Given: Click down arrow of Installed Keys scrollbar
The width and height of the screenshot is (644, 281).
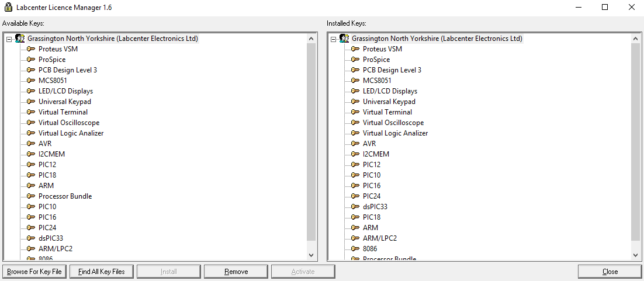Looking at the screenshot, I should coord(635,255).
